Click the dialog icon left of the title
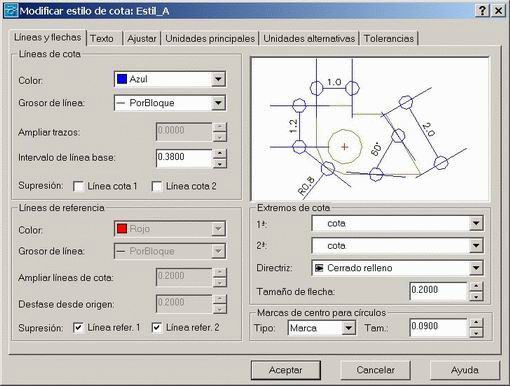The image size is (510, 386). (11, 11)
